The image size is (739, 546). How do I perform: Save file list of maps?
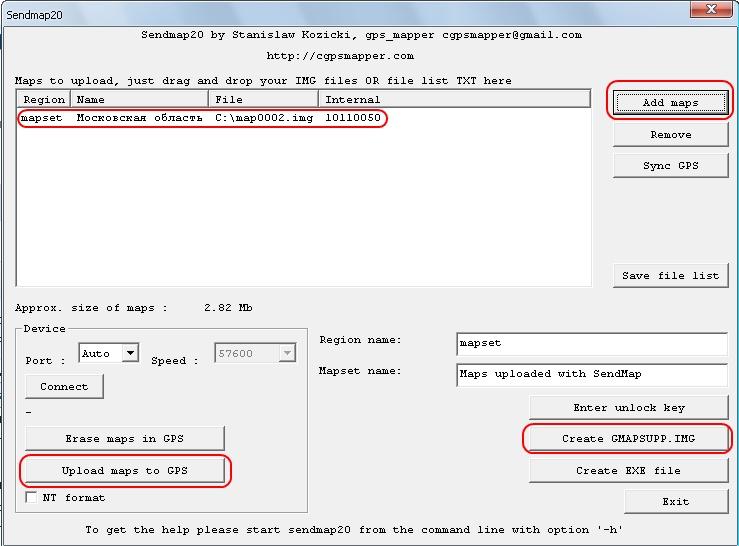671,276
